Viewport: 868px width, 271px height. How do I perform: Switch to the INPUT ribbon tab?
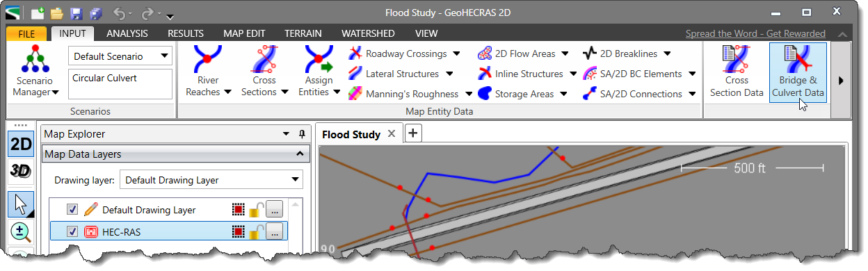click(72, 33)
